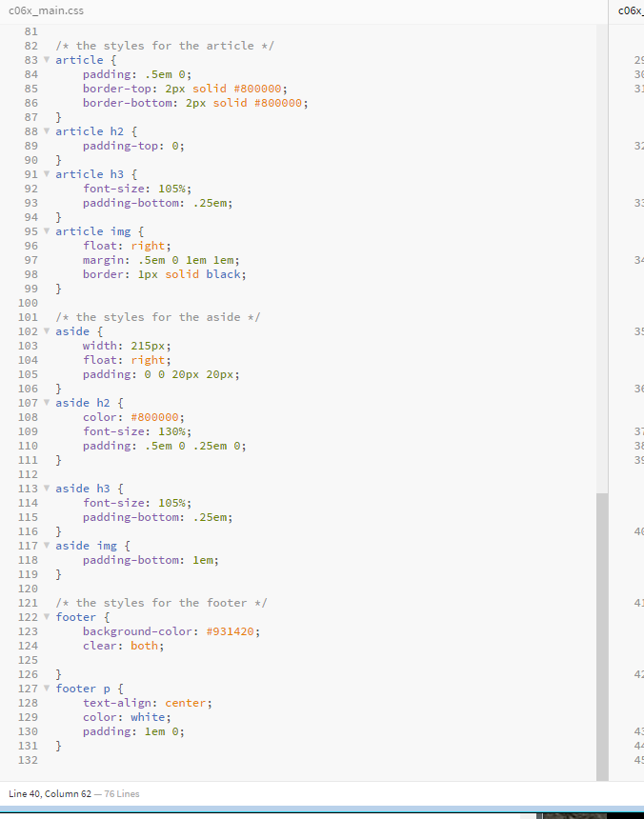This screenshot has height=819, width=644.
Task: Click 'font-size: 105%' under aside h3
Action: point(137,503)
